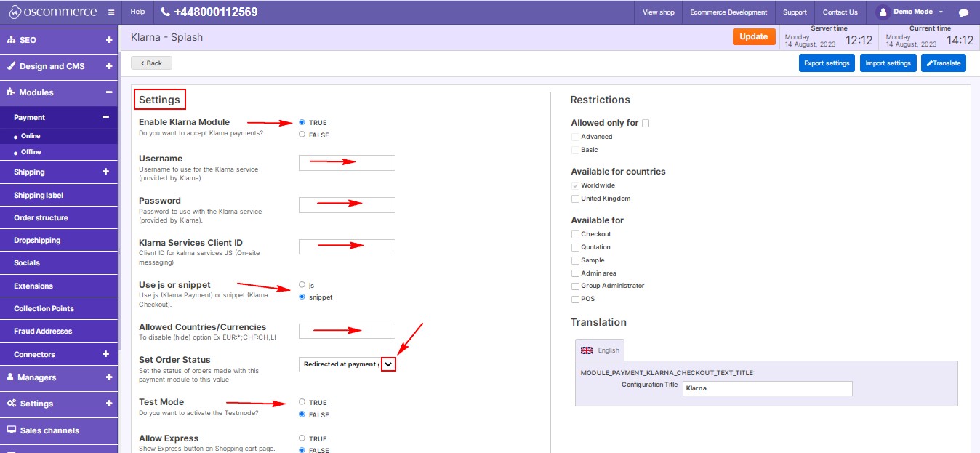Focus the Password input field
The width and height of the screenshot is (980, 453).
point(347,205)
